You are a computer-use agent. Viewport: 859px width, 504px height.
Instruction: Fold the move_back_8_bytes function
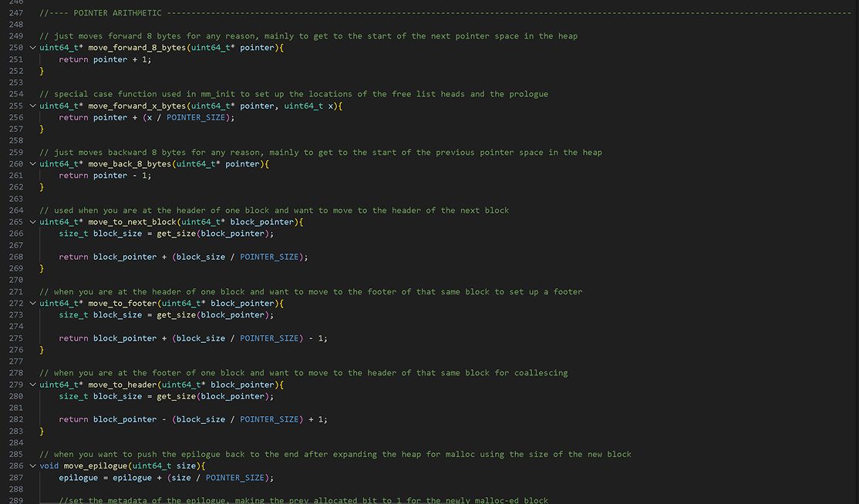click(32, 163)
